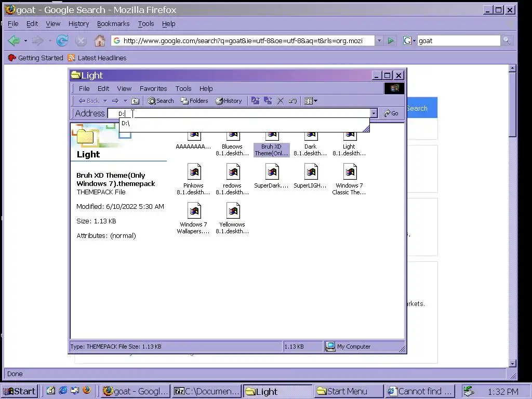This screenshot has width=532, height=399.
Task: Select the Windows 7 Wallapers.... file
Action: [193, 218]
